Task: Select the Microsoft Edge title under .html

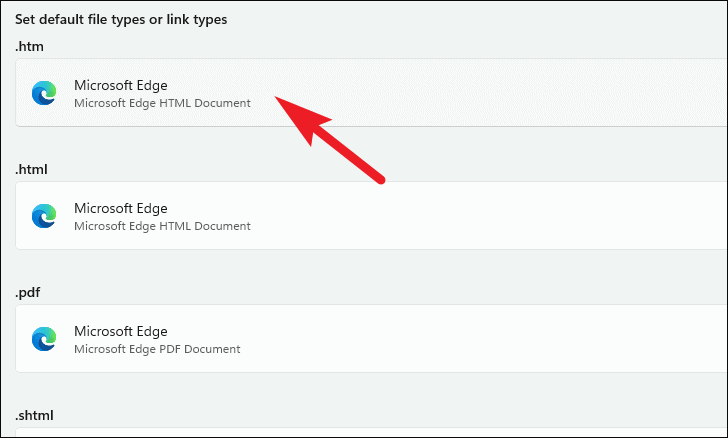Action: click(121, 208)
